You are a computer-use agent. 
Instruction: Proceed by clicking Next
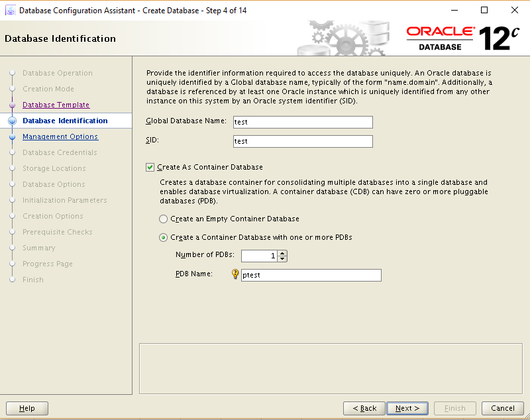(407, 408)
